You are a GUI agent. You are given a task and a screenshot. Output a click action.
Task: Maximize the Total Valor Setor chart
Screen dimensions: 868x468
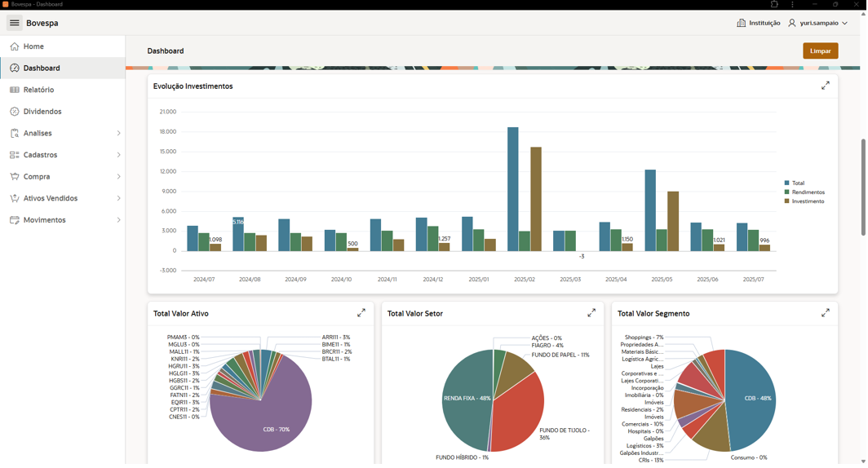(591, 312)
